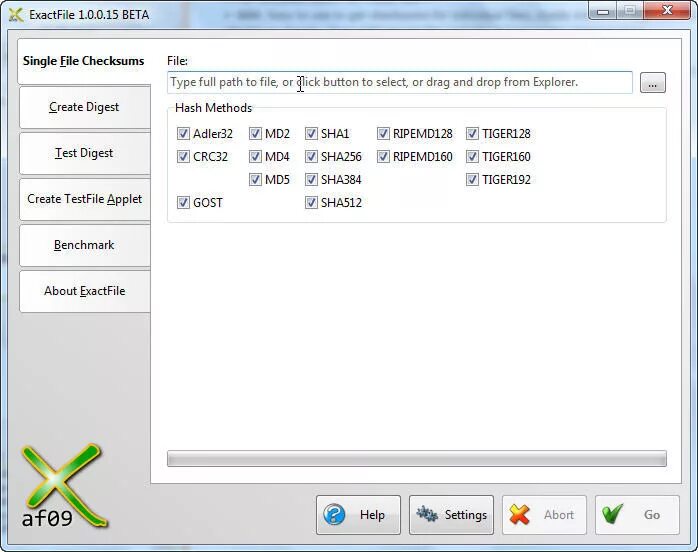Viewport: 698px width, 552px height.
Task: Uncheck the CRC32 hash method
Action: click(183, 157)
